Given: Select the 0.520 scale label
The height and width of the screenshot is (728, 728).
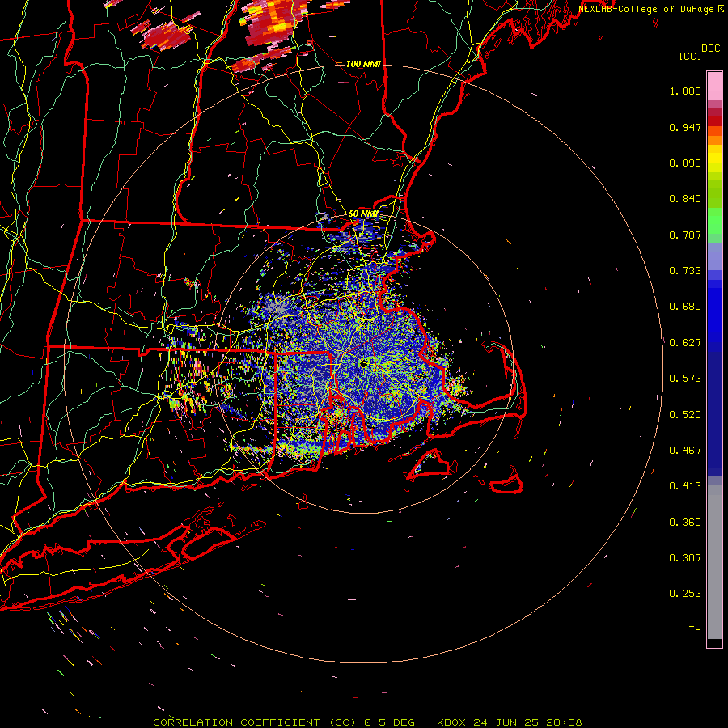Looking at the screenshot, I should coord(685,415).
